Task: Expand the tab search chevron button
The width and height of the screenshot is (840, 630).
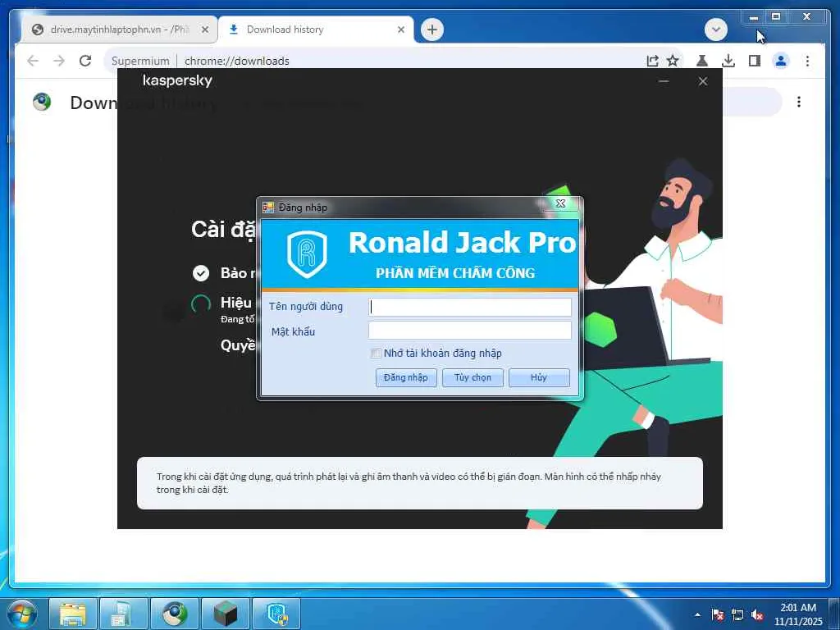Action: point(715,30)
